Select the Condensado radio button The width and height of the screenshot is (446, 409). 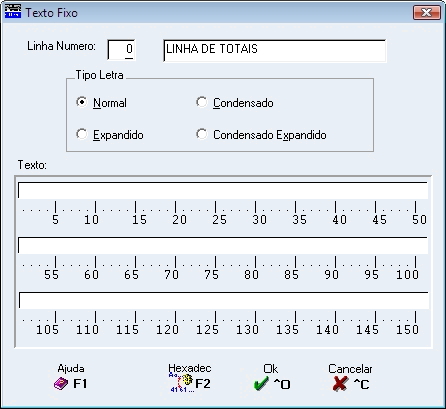coord(202,102)
